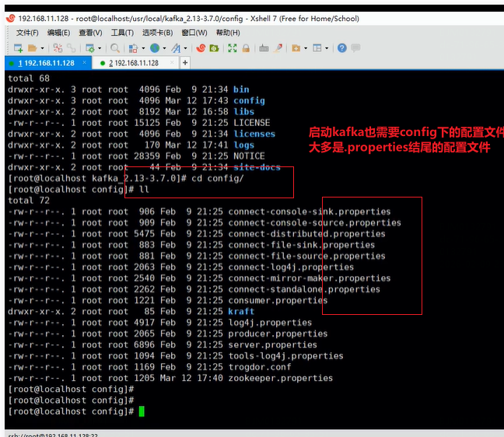
Task: Click the bin directory entry
Action: [241, 89]
